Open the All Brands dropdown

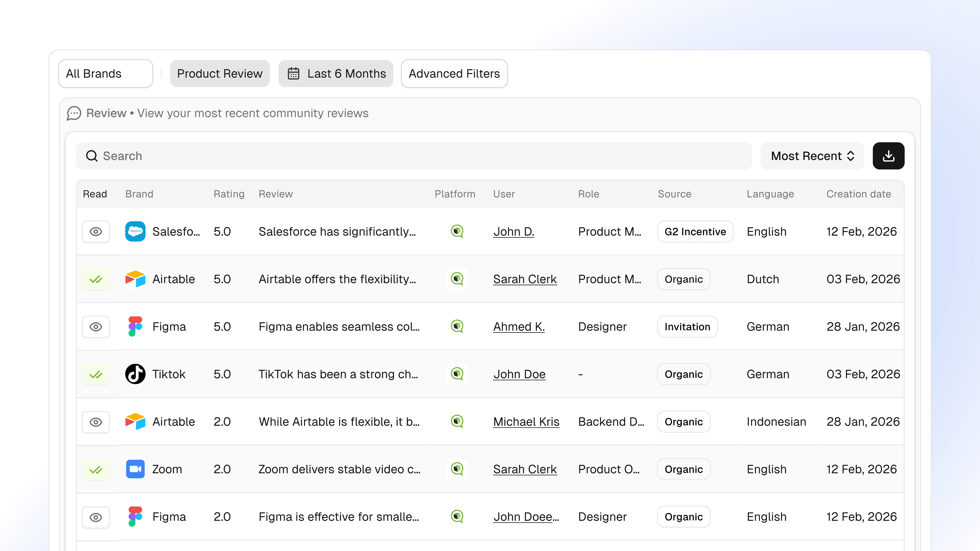click(105, 73)
